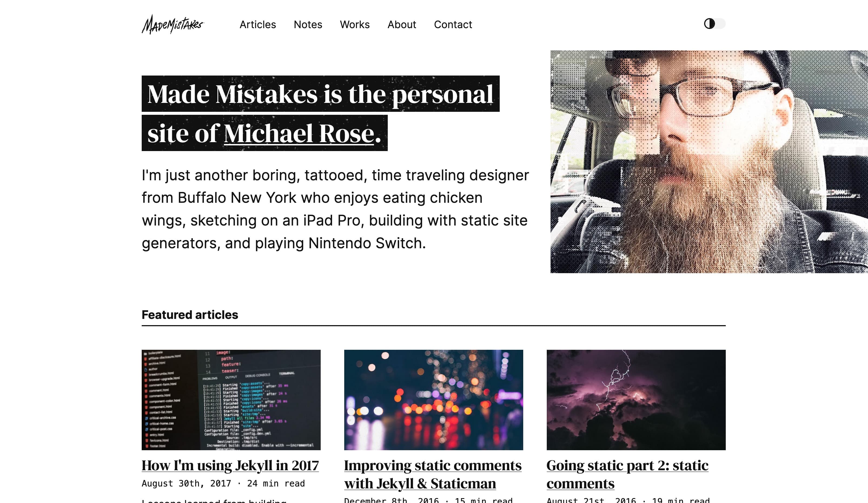The image size is (868, 503).
Task: Click the Made Mistakes logo
Action: click(x=173, y=24)
